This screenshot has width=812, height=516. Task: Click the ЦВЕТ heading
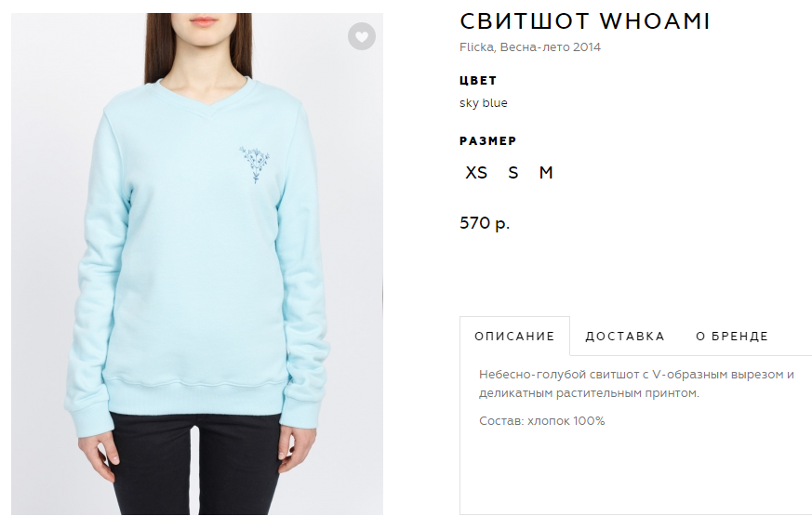(x=478, y=81)
